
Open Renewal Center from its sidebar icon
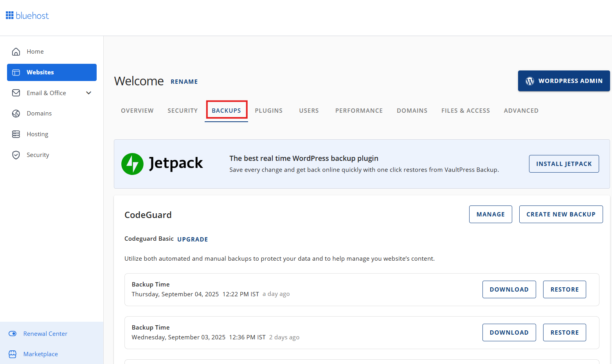13,333
